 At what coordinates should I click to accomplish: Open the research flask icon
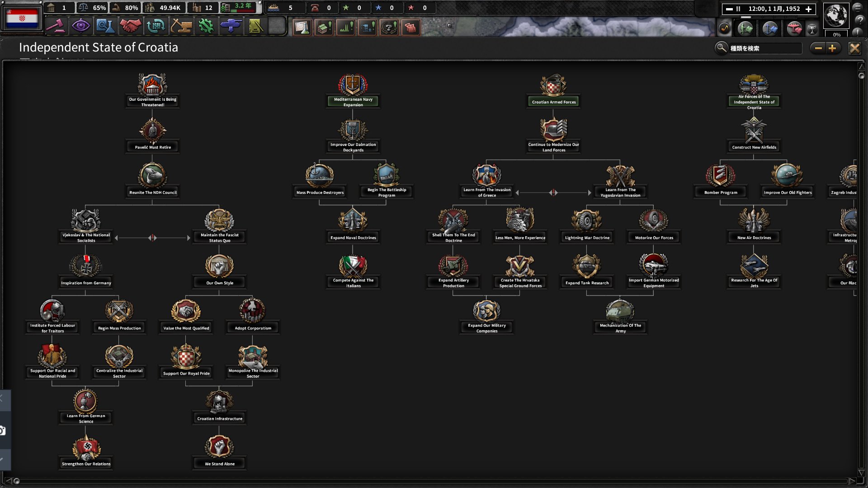tap(105, 26)
